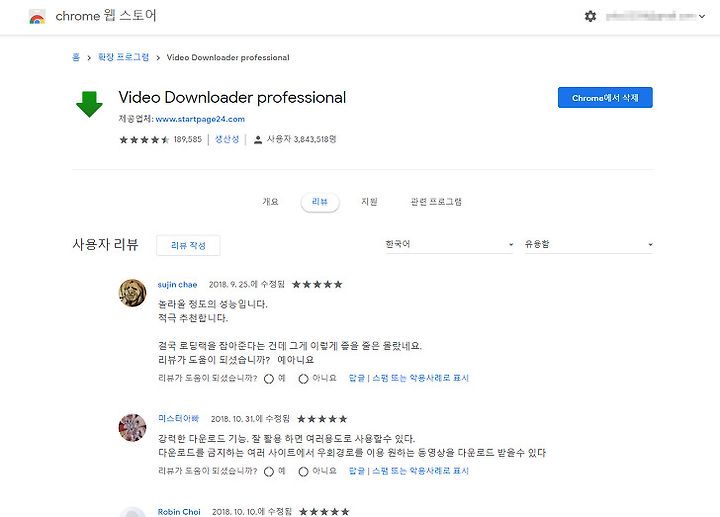Screen dimensions: 720x517
Task: Switch to the 리뷰 tab
Action: point(320,202)
